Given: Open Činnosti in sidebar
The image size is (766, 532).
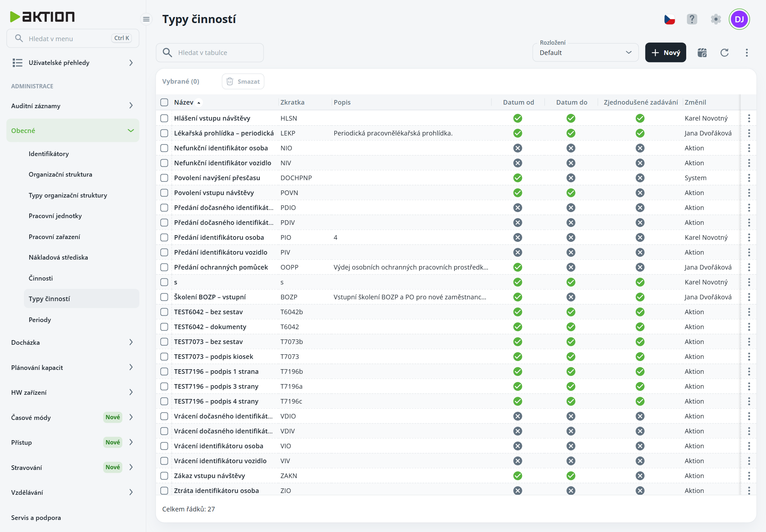Looking at the screenshot, I should coord(41,278).
